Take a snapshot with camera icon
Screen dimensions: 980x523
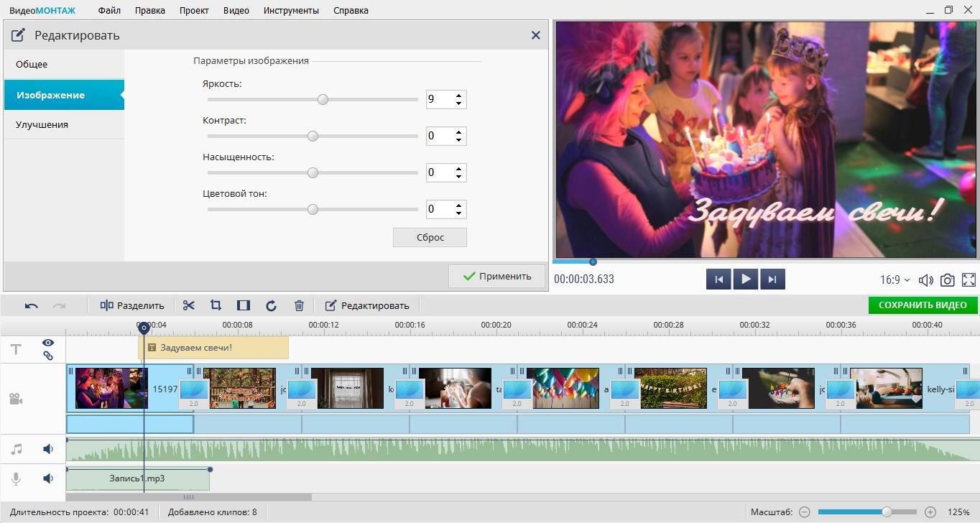click(x=948, y=280)
